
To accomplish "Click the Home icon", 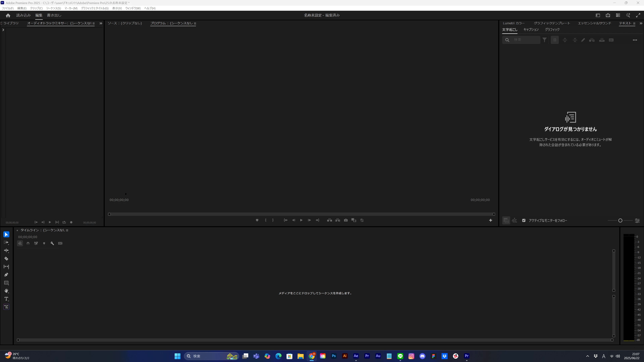I will pos(8,15).
